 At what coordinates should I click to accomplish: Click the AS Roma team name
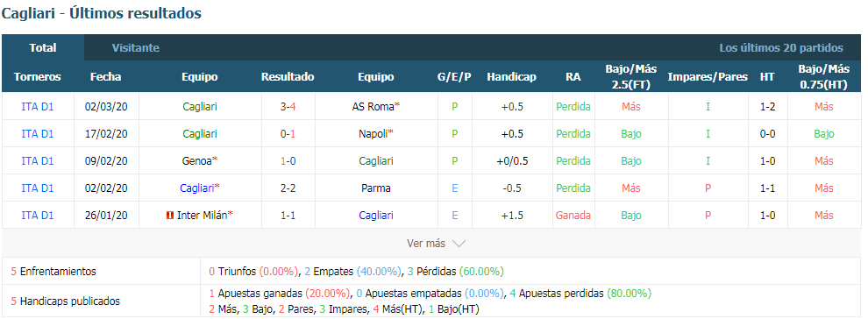pos(374,107)
